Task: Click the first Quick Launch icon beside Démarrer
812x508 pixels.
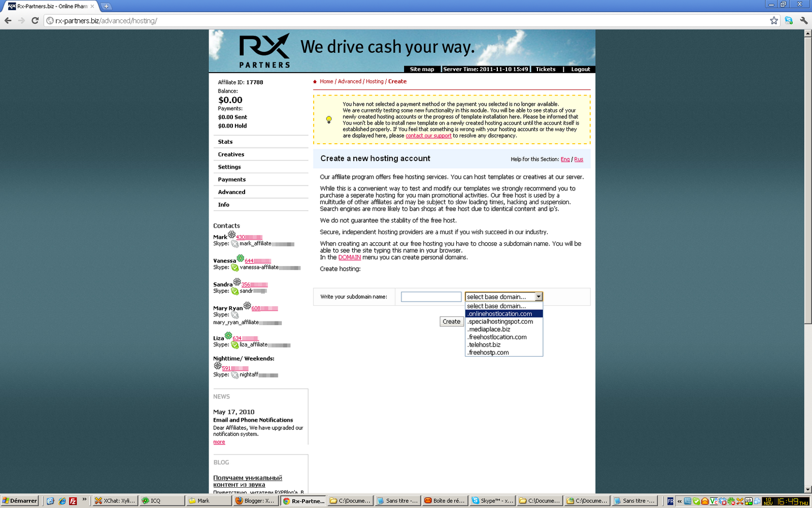Action: point(50,501)
